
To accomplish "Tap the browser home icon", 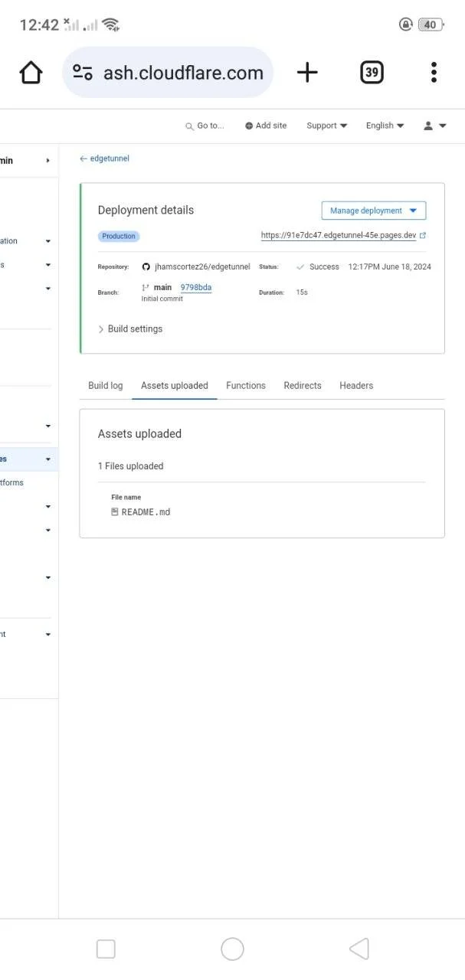I will click(x=31, y=73).
